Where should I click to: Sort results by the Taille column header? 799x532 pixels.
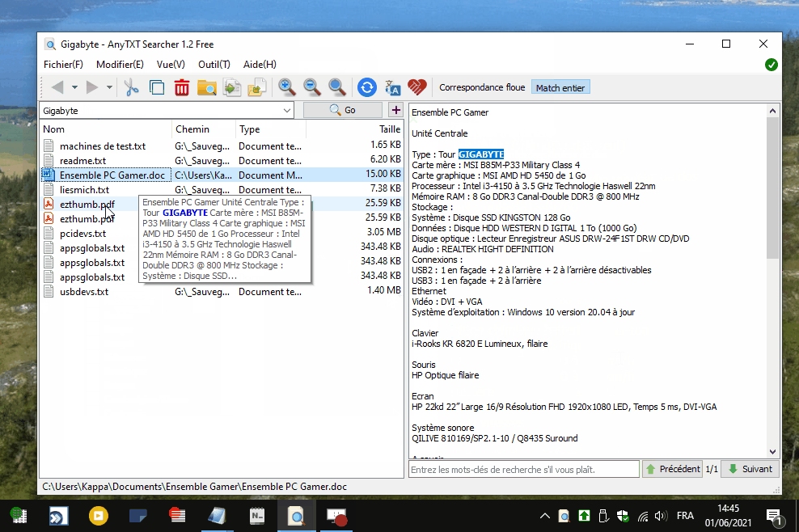pos(355,129)
